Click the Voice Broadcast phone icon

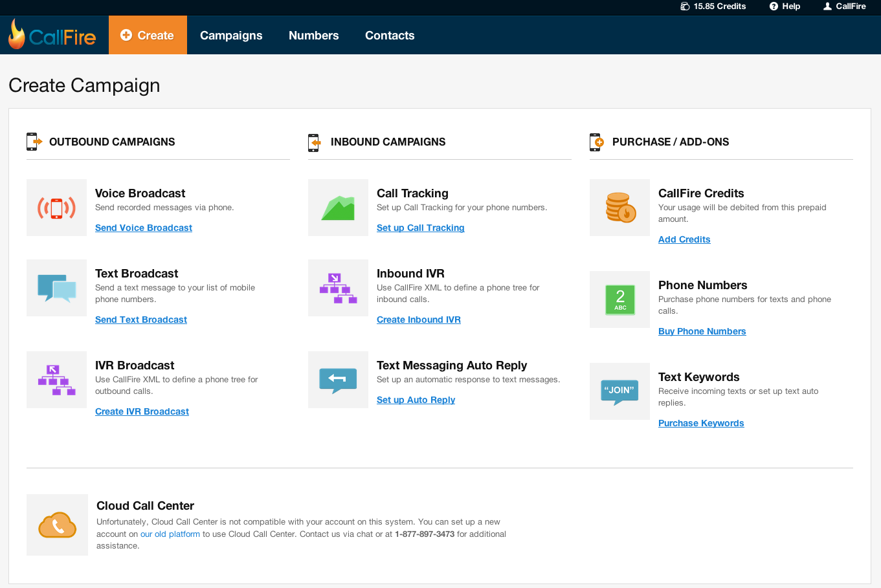[x=57, y=208]
